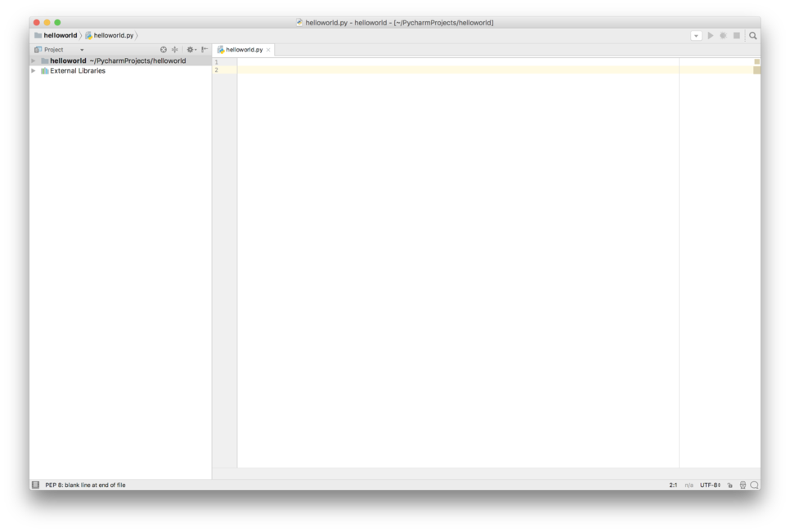Click the Project panel title label

coord(53,49)
